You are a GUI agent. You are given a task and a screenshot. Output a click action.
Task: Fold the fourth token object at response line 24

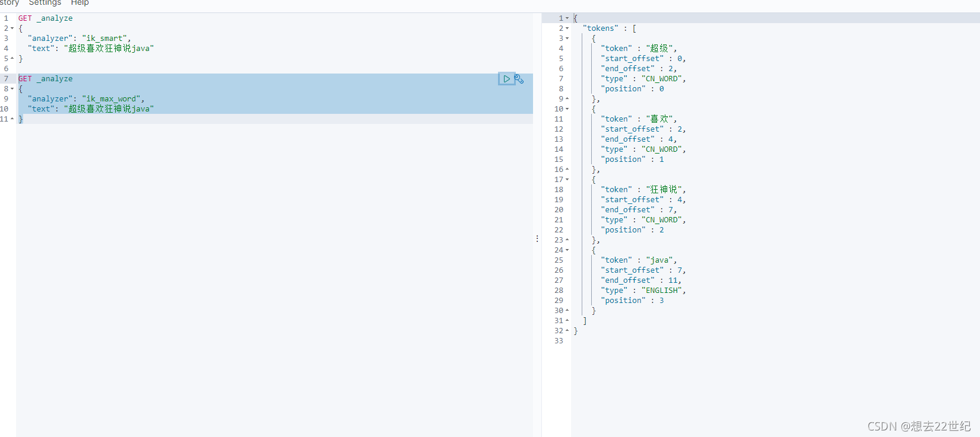[567, 250]
